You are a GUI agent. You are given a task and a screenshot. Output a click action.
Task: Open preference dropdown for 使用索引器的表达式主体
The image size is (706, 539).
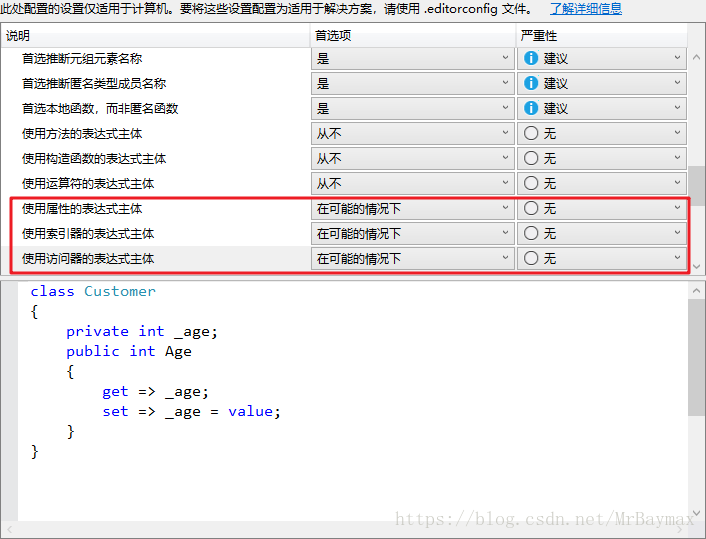[x=412, y=233]
